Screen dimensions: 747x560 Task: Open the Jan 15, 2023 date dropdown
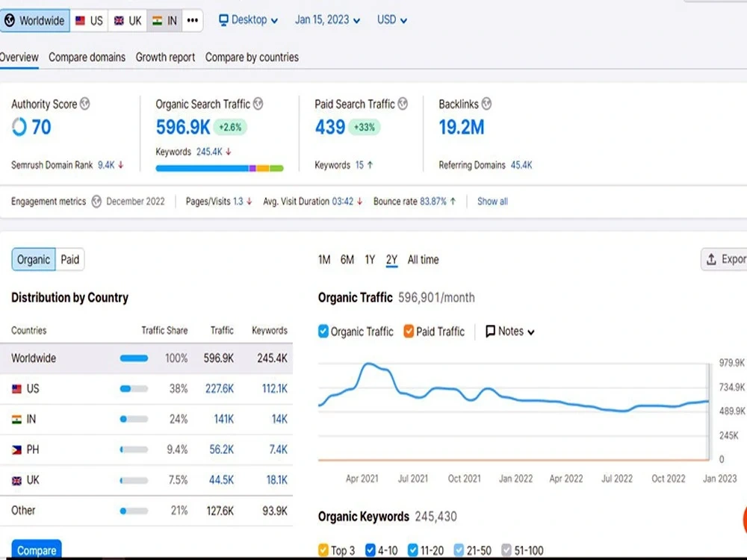pos(327,20)
